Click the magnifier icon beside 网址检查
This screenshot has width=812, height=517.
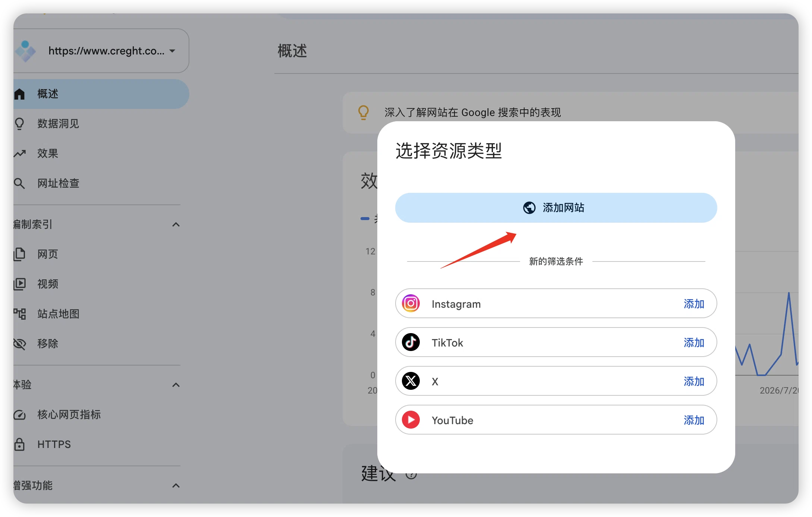(19, 184)
